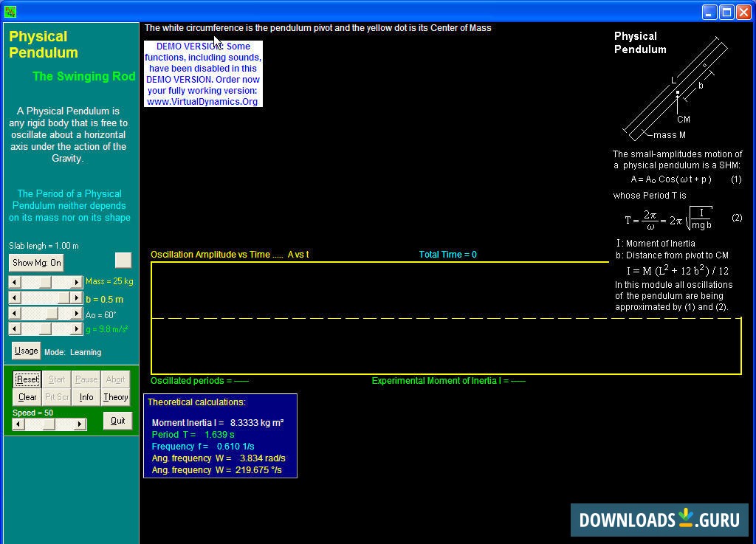Click the Speed = 50 label
This screenshot has height=544, width=756.
pos(32,413)
